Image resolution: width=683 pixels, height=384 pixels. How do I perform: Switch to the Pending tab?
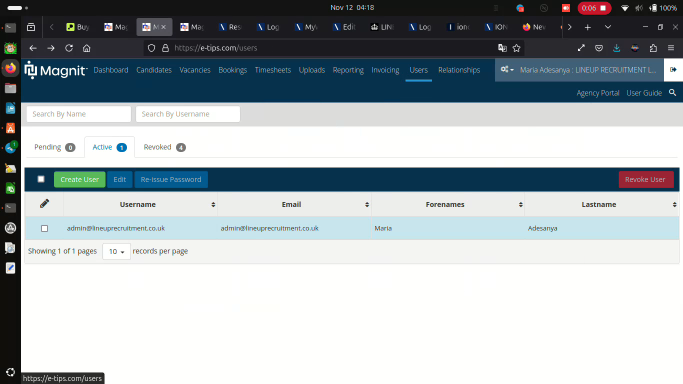coord(54,147)
